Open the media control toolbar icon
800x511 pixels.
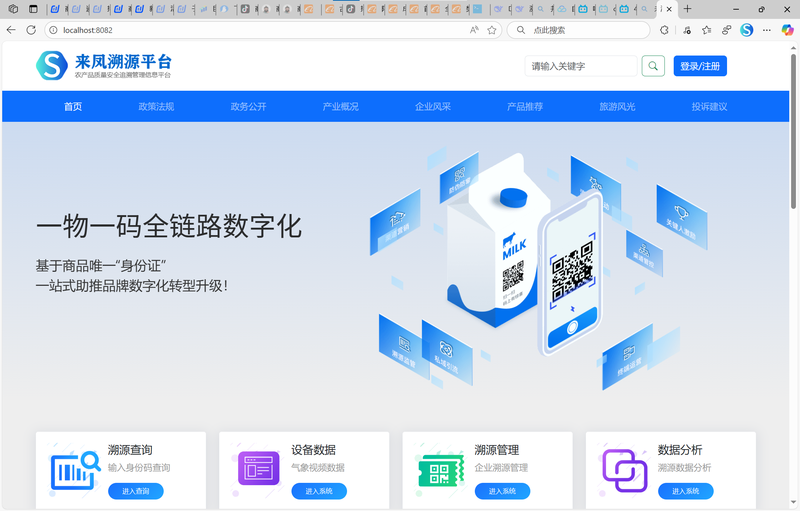pyautogui.click(x=687, y=30)
